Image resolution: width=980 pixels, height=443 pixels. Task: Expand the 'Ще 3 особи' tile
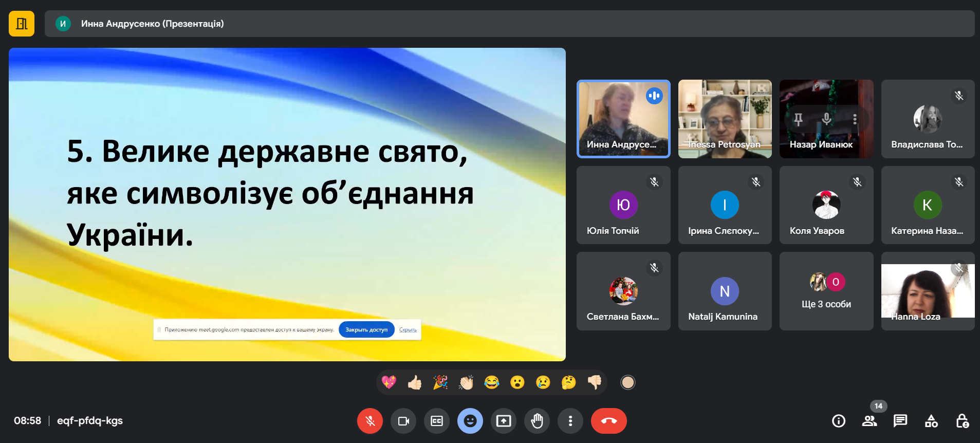pos(826,291)
